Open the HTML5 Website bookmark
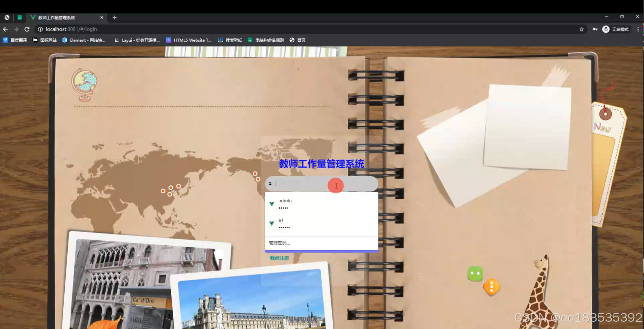This screenshot has width=644, height=329. click(x=189, y=40)
